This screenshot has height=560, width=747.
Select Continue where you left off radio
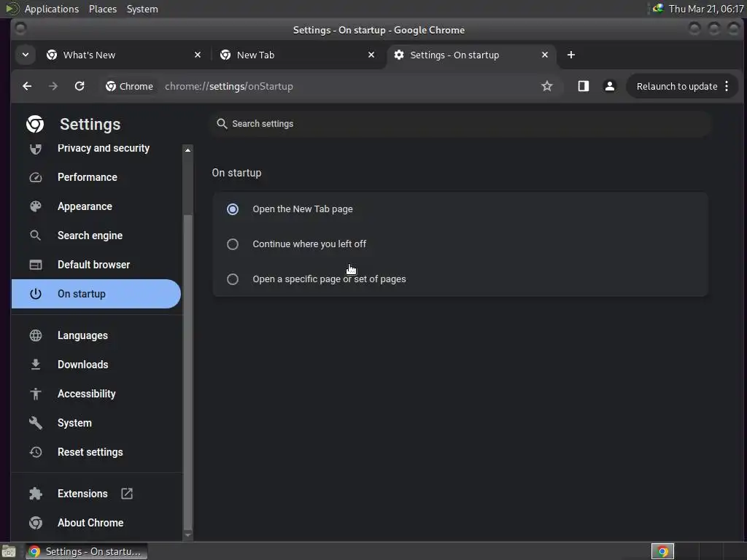[233, 244]
